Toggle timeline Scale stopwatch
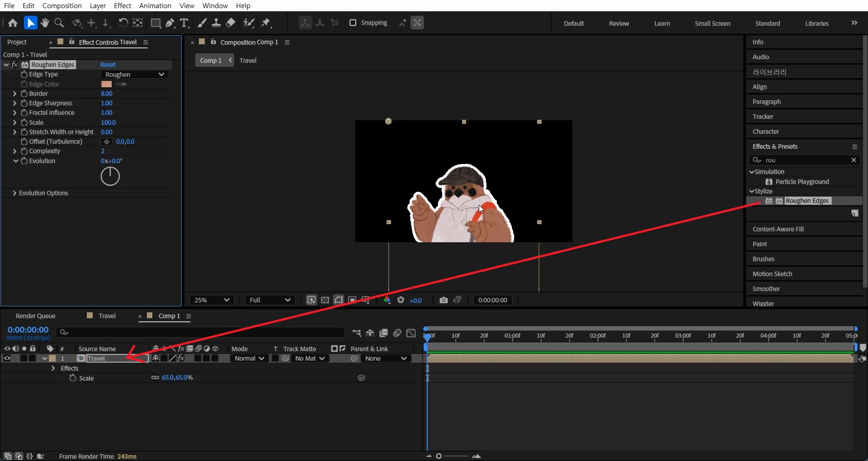868x461 pixels. coord(73,378)
